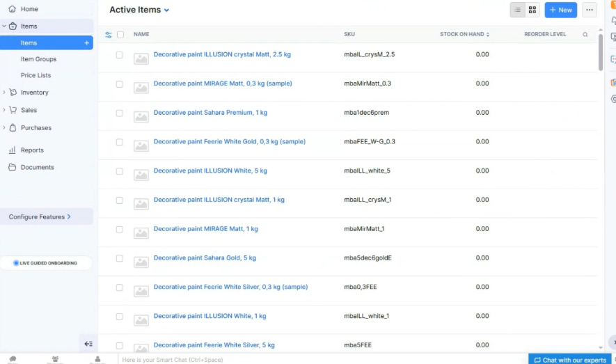The width and height of the screenshot is (616, 364).
Task: Click the vertical scrollbar of item list
Action: click(x=601, y=52)
